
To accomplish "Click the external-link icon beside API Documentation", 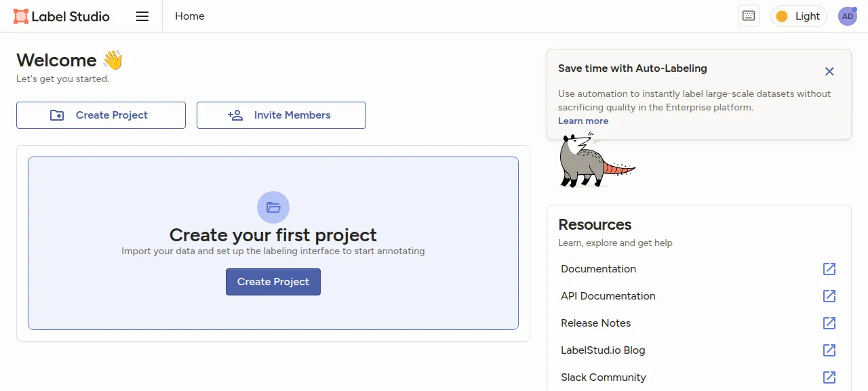I will tap(829, 296).
